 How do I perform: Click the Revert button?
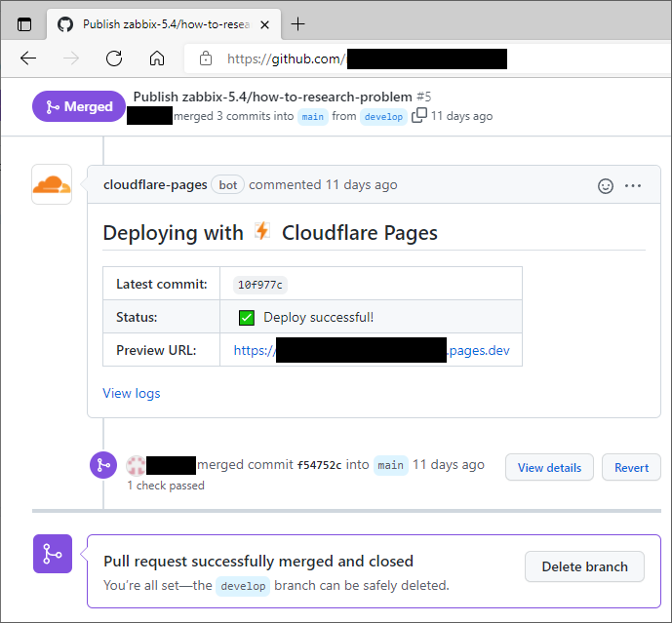click(x=631, y=467)
